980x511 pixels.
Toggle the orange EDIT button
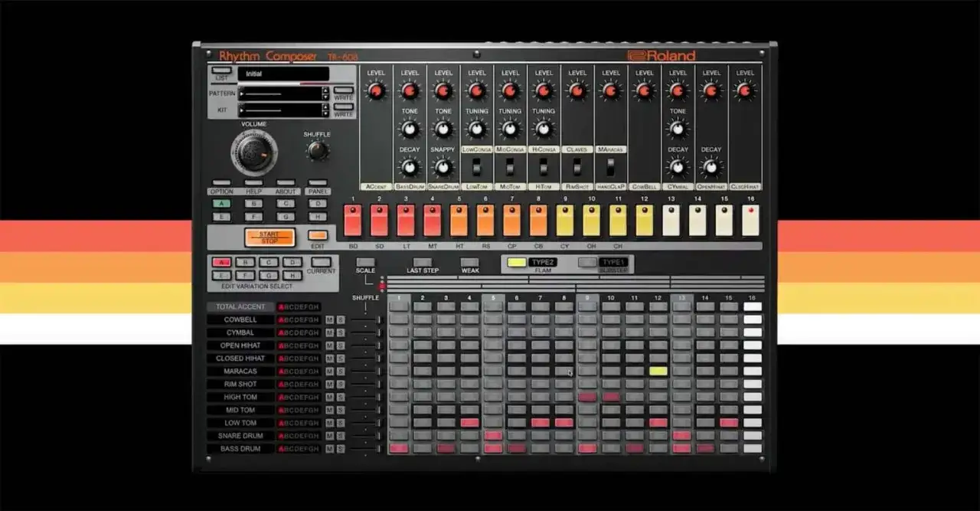coord(318,235)
